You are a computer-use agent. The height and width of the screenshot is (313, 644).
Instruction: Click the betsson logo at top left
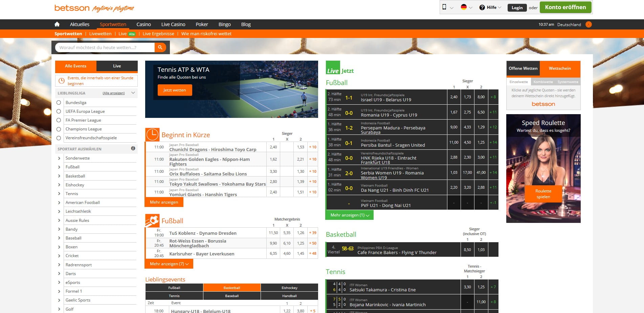click(72, 8)
